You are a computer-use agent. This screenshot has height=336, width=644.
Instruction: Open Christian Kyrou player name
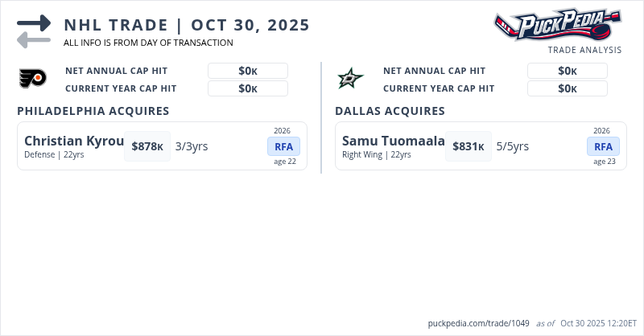click(x=74, y=141)
